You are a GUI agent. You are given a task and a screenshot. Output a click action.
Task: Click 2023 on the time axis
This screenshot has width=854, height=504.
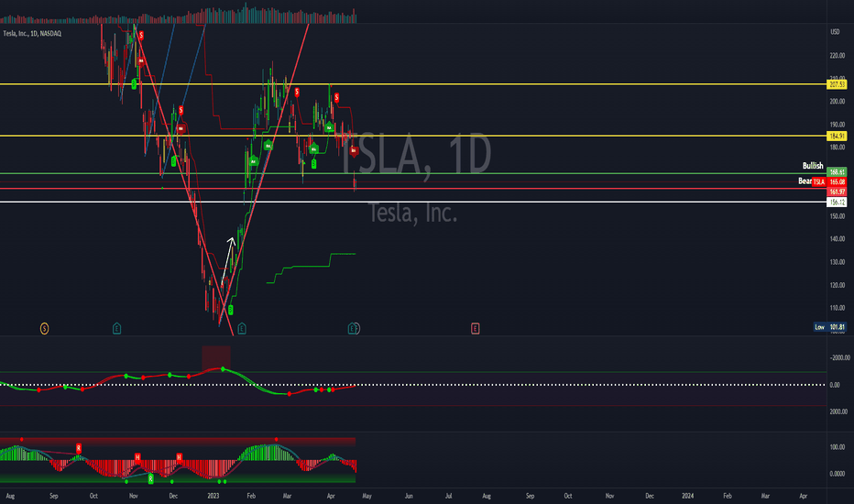213,496
